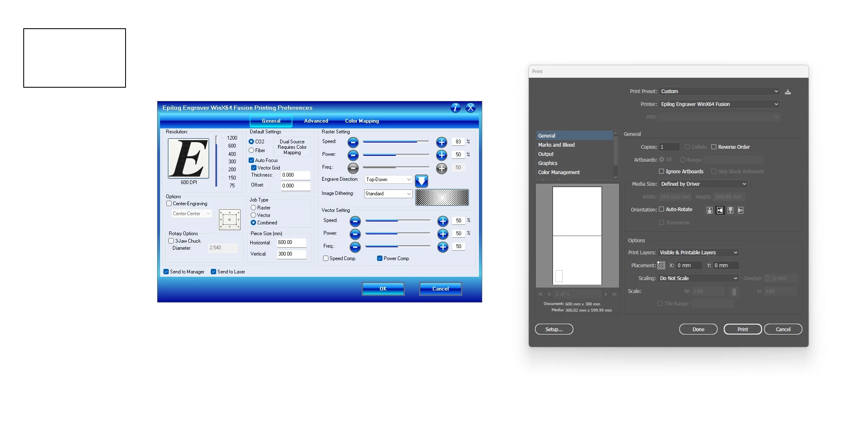The height and width of the screenshot is (433, 868).
Task: Click the Print button
Action: pos(743,330)
